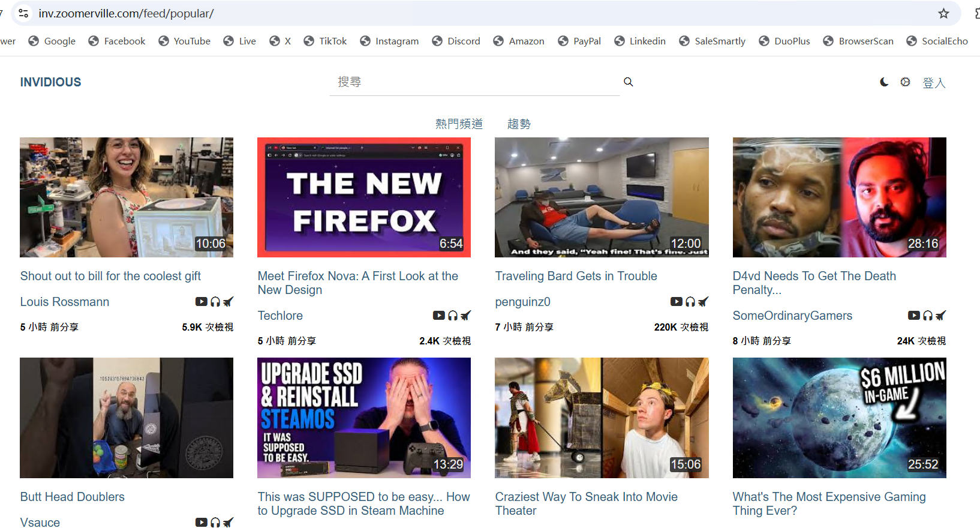This screenshot has width=980, height=528.
Task: Open "D4vd Needs To Get The Death Penalty" title
Action: [814, 283]
